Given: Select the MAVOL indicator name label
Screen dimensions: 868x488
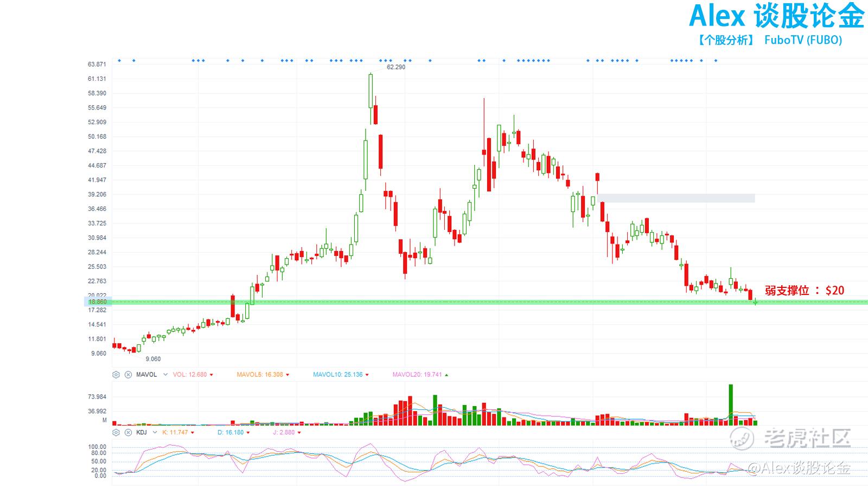Looking at the screenshot, I should click(146, 375).
